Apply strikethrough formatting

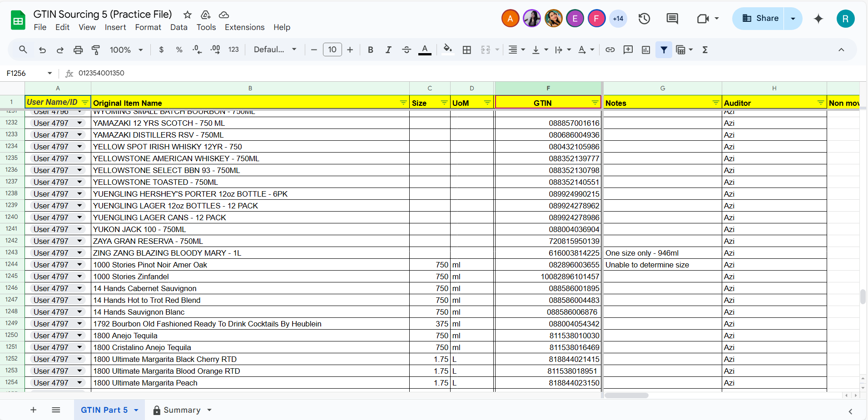coord(407,50)
